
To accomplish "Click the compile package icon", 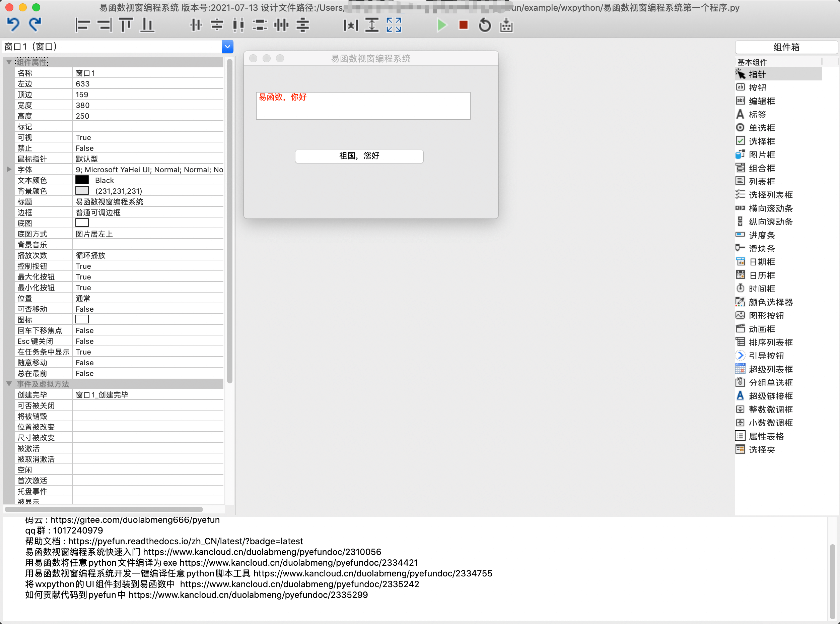I will pos(506,25).
